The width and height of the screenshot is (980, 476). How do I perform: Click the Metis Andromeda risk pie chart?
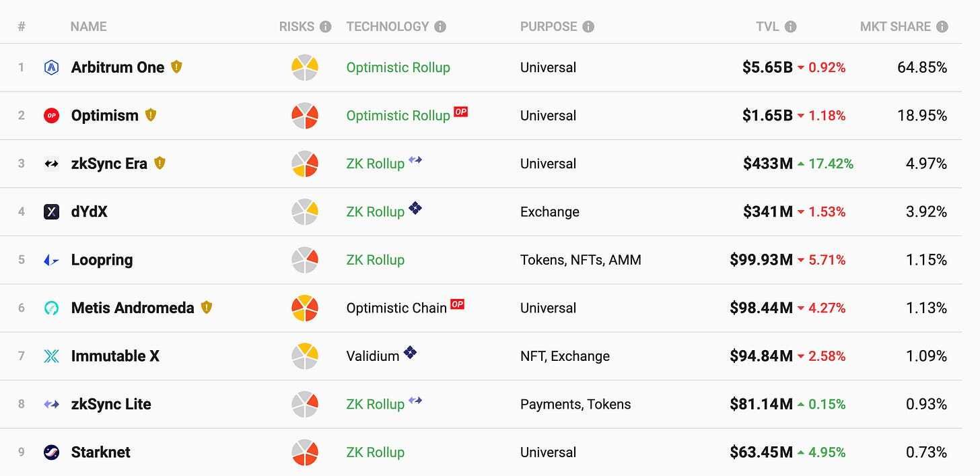click(x=305, y=308)
